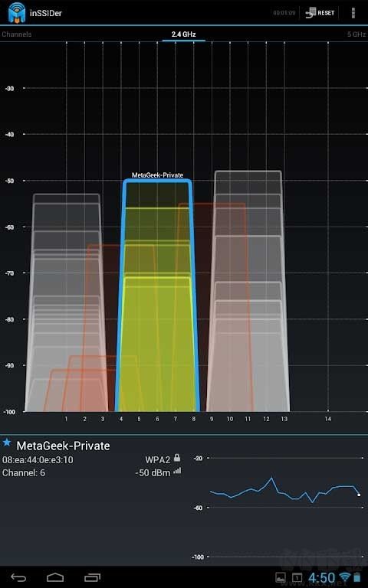This screenshot has height=588, width=368.
Task: Select the MetaGeek-Private label on the graph
Action: tap(157, 175)
